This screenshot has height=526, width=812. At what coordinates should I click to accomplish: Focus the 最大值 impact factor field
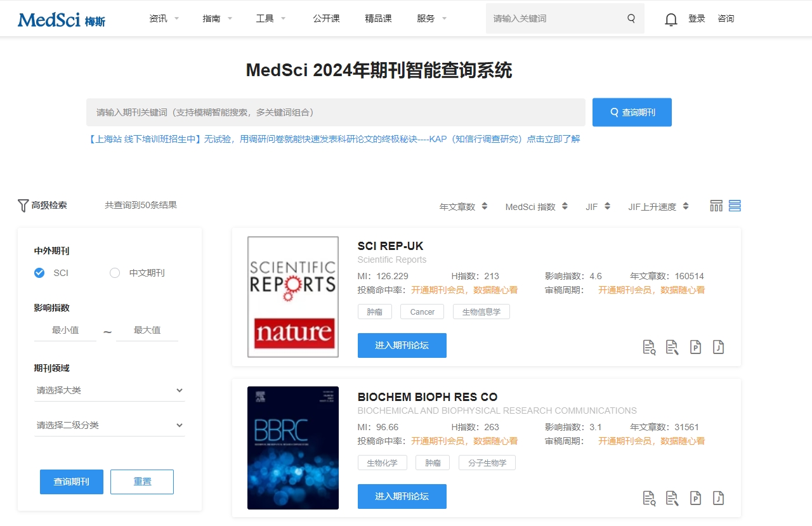147,330
